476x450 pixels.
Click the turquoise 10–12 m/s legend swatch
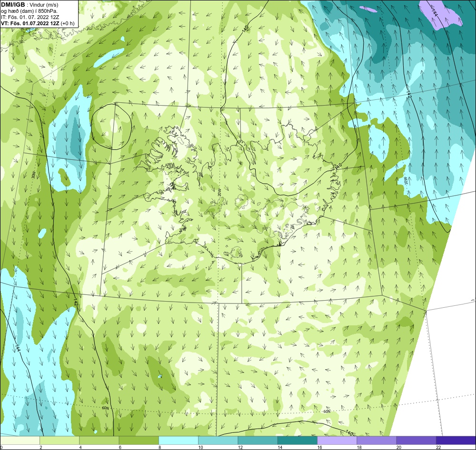(218, 440)
